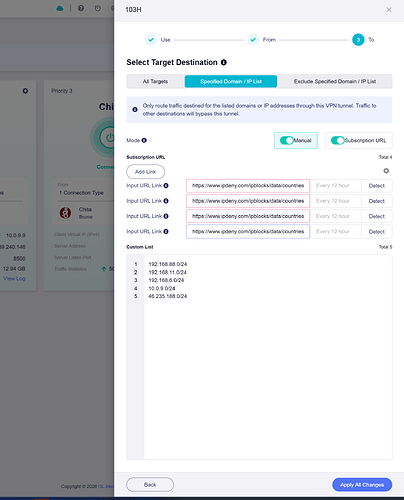This screenshot has width=404, height=500.
Task: Click the info icon beside Select Target Destination
Action: 224,62
